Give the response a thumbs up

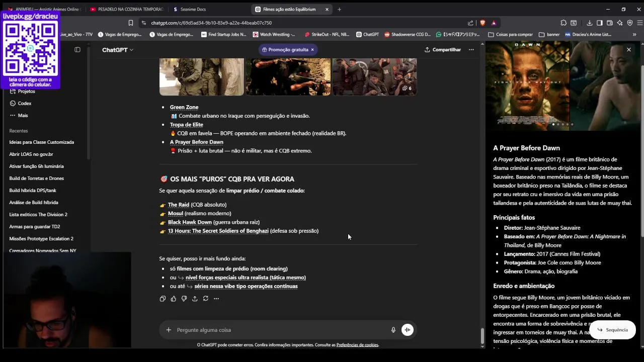[x=173, y=299]
